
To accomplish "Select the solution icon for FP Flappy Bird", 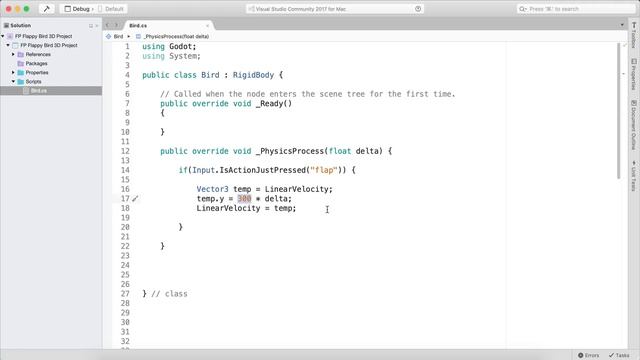I will pos(10,36).
